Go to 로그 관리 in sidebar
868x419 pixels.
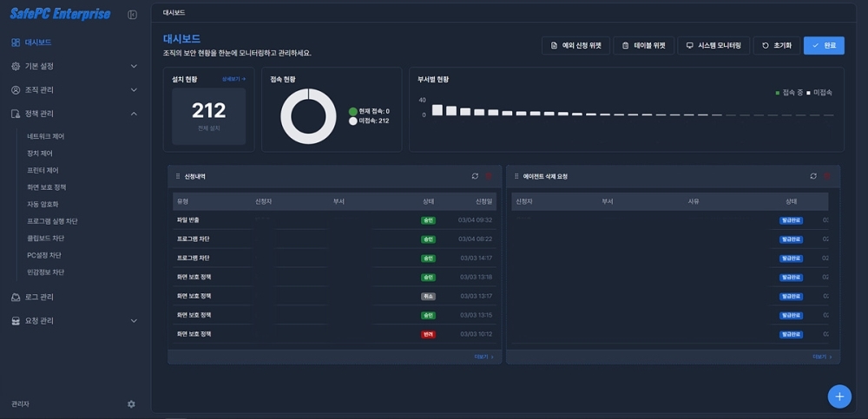(x=39, y=297)
